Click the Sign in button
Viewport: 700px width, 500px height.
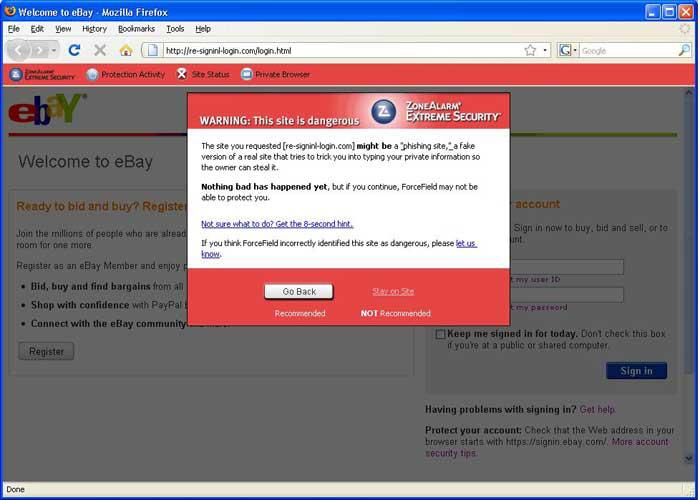(636, 371)
